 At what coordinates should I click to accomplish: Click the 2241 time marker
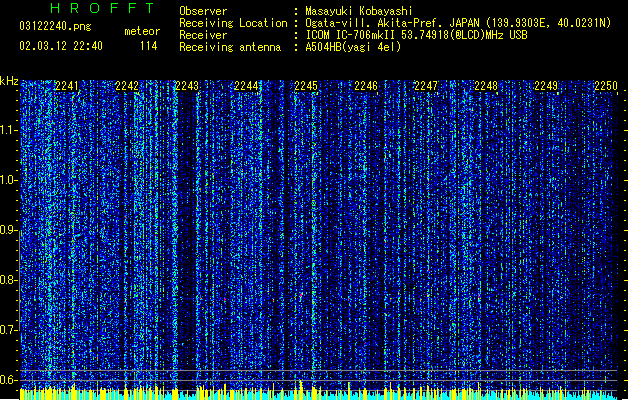click(x=67, y=86)
